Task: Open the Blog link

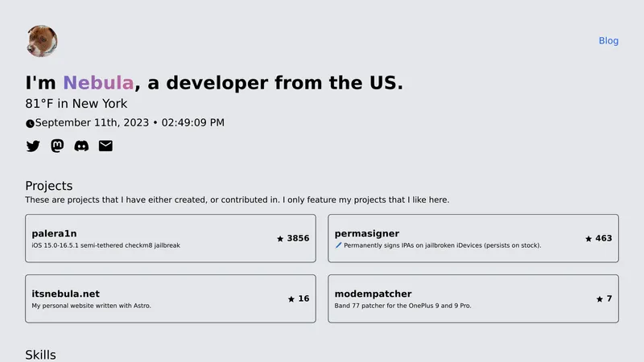Action: tap(609, 41)
